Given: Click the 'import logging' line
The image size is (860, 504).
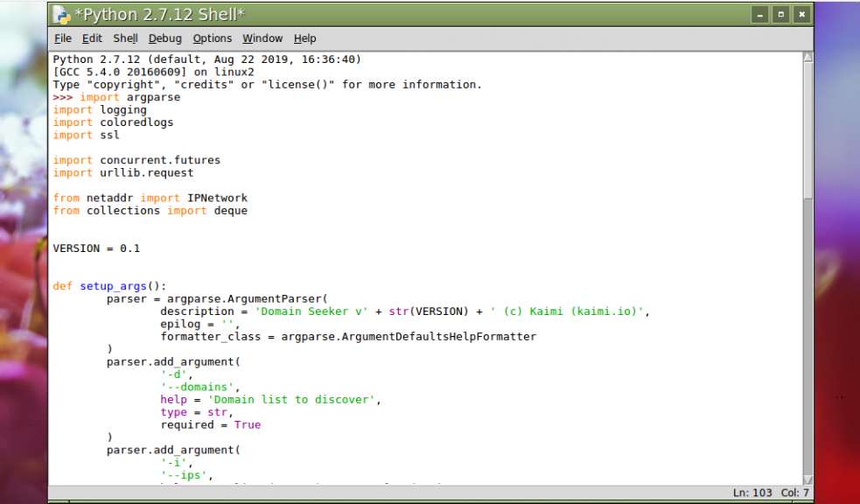Looking at the screenshot, I should (x=100, y=109).
